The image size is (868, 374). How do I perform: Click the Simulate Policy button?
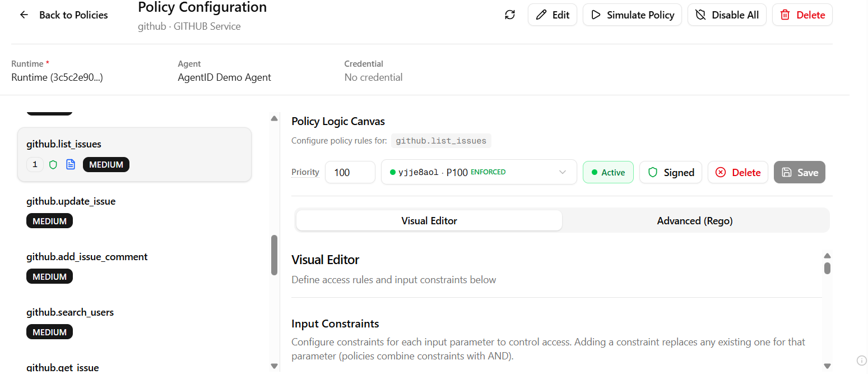(x=632, y=15)
